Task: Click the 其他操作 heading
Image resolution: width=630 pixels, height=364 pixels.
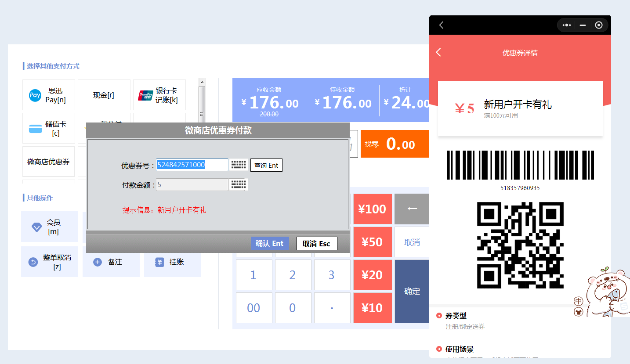Action: (x=40, y=198)
